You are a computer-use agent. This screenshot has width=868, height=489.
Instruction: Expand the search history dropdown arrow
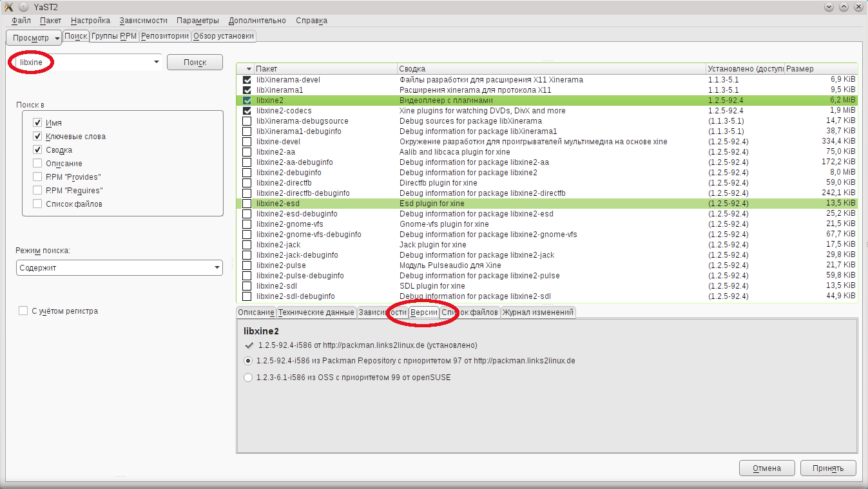(156, 62)
